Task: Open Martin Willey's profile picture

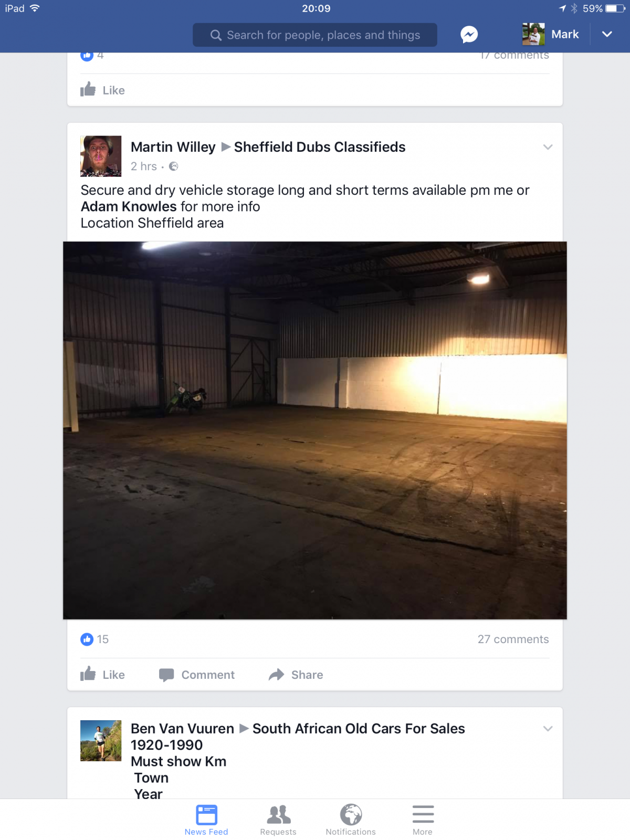Action: tap(101, 156)
